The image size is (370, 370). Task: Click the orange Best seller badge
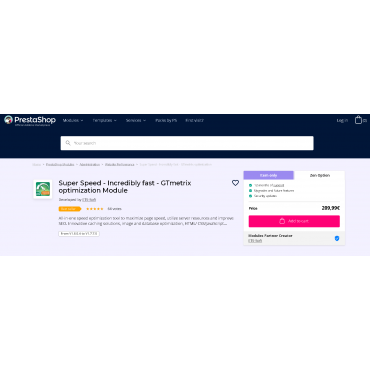pyautogui.click(x=70, y=209)
